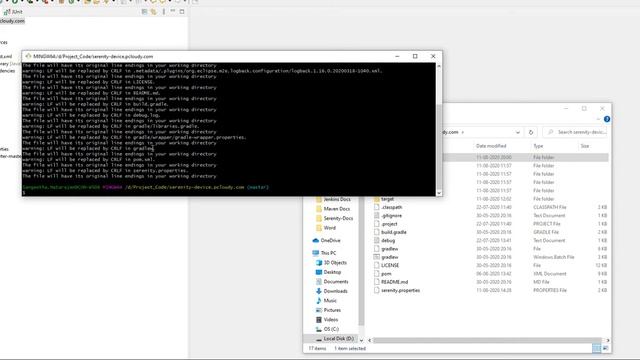This screenshot has width=640, height=360.
Task: Click the This PC monitor icon
Action: pyautogui.click(x=316, y=253)
